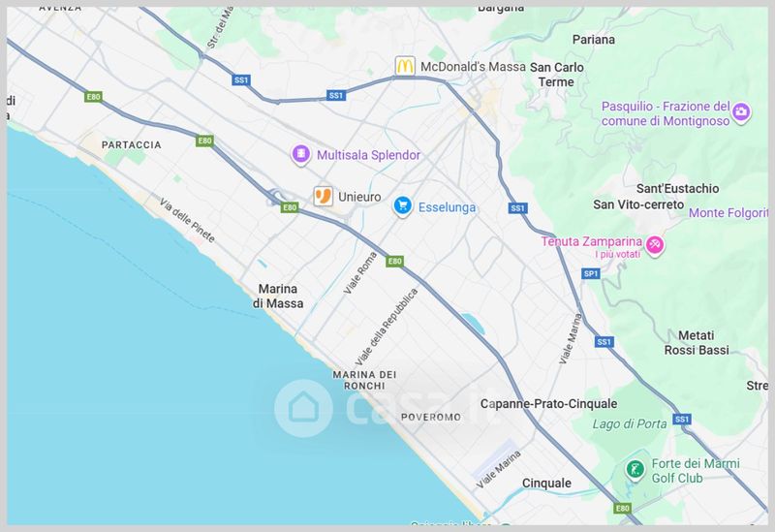Select the Capanne-Prato-Cinquale label
This screenshot has height=532, width=775.
coord(548,404)
